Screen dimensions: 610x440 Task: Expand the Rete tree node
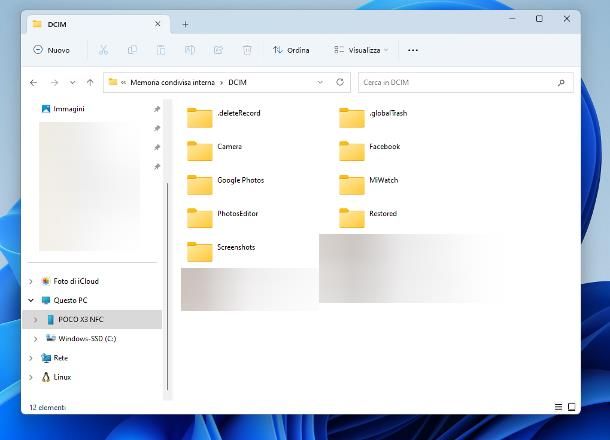(31, 358)
